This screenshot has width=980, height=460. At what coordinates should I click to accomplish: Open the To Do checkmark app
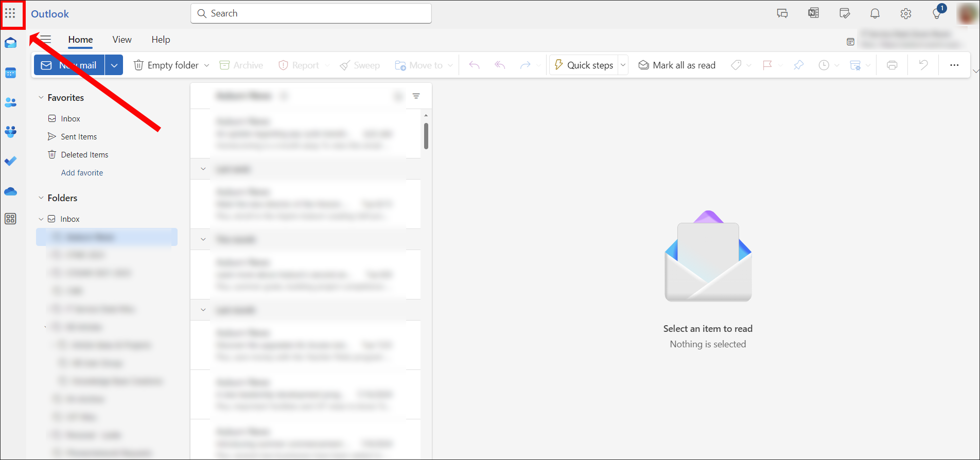(10, 161)
